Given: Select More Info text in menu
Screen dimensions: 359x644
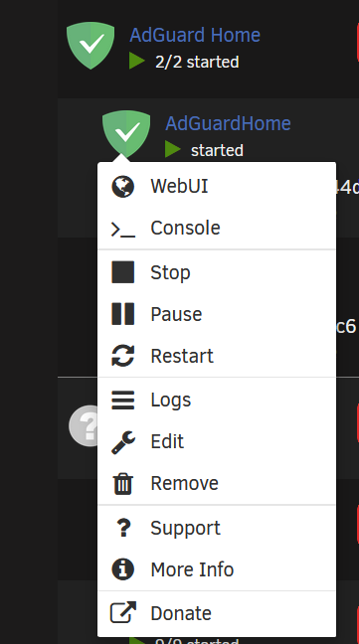Looking at the screenshot, I should tap(192, 569).
